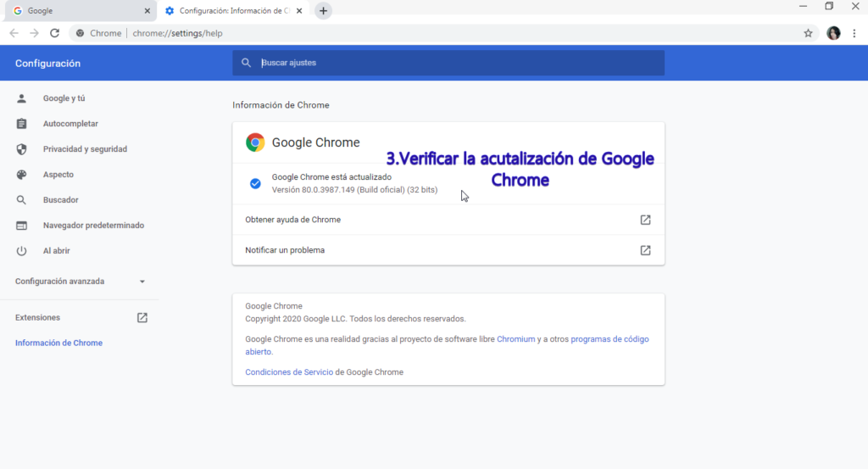
Task: Open the Chrome three-dot menu
Action: (854, 33)
